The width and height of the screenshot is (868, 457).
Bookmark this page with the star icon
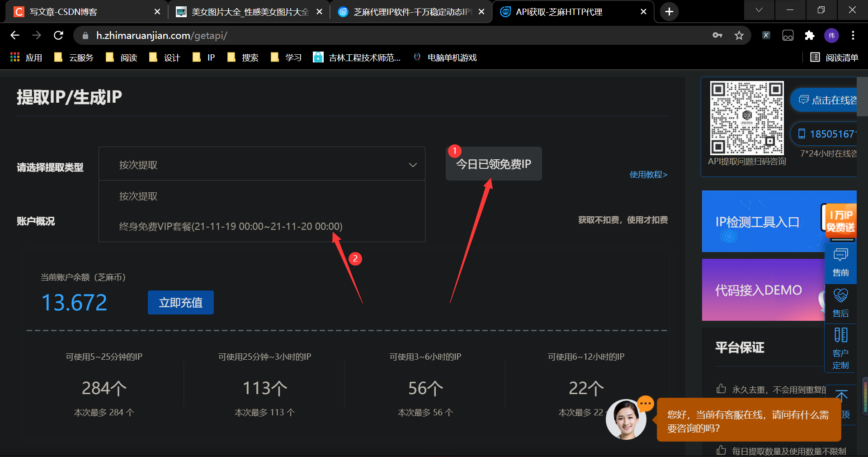(739, 35)
